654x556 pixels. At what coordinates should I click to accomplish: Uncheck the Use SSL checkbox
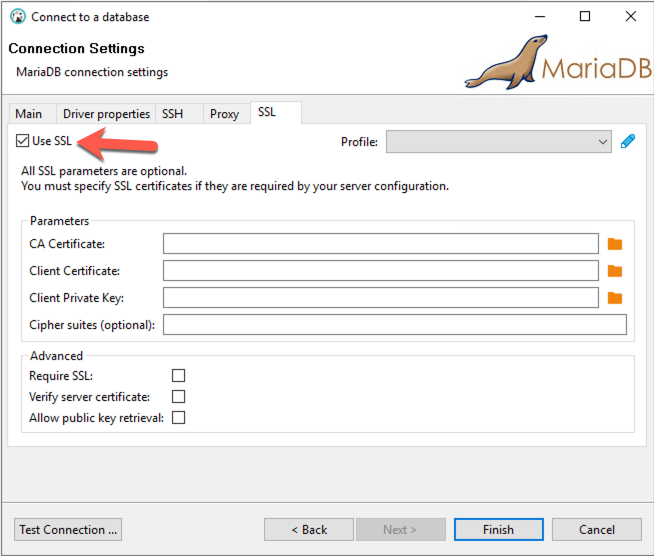(23, 141)
